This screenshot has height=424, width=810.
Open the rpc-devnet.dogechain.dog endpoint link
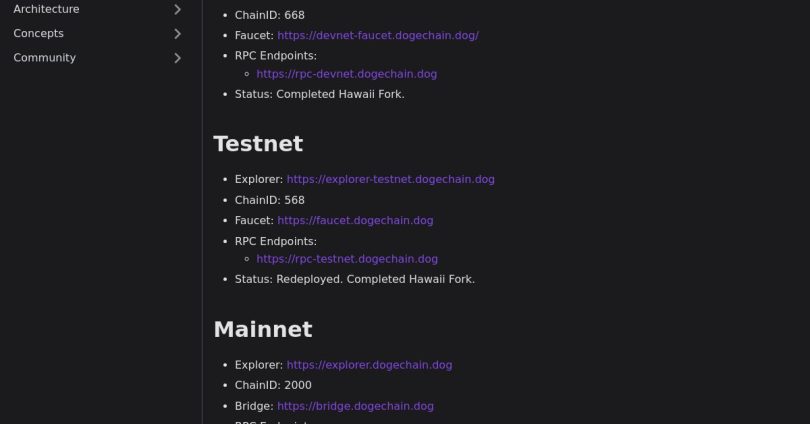pyautogui.click(x=346, y=74)
